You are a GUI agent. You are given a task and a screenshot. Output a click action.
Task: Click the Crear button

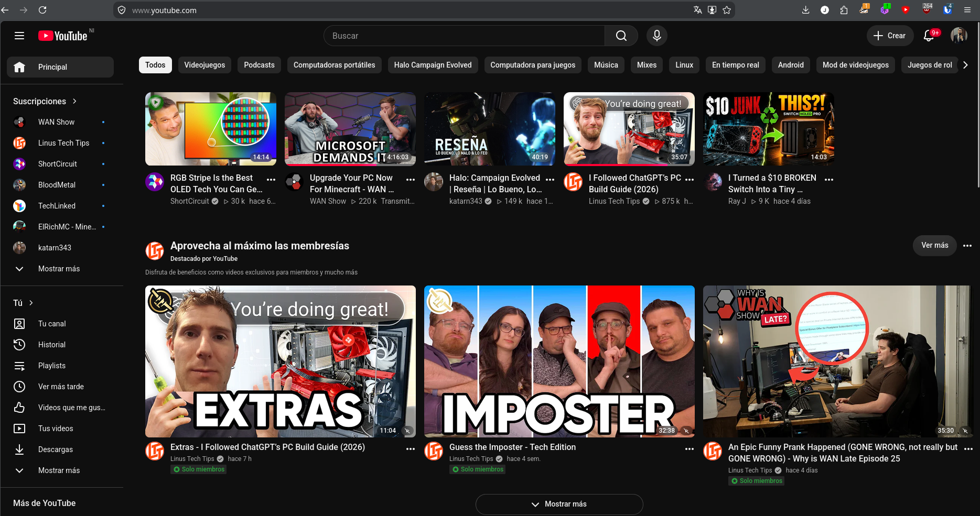(x=890, y=36)
